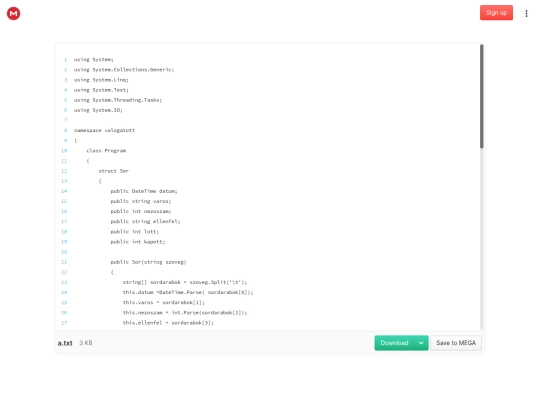Click line 'this.varos = sordarabok[1];'

164,303
